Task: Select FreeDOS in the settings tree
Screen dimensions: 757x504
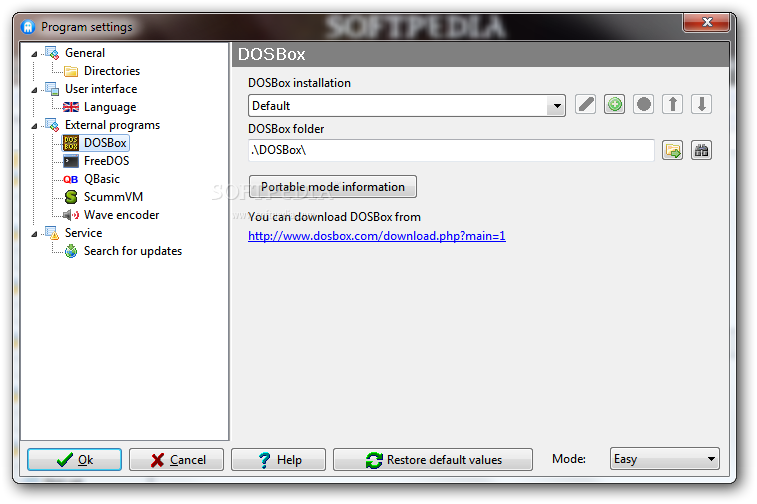Action: pos(107,161)
